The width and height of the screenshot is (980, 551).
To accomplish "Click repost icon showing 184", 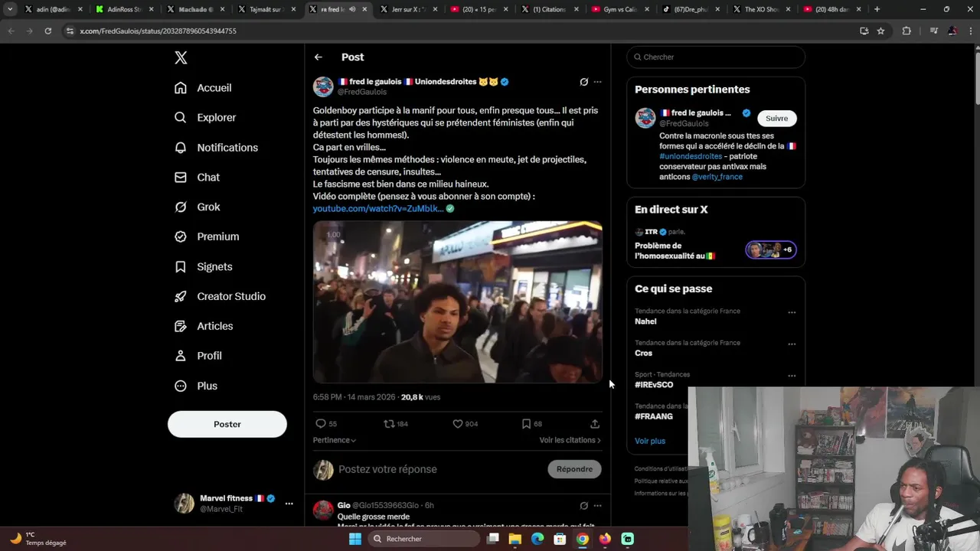I will (389, 424).
